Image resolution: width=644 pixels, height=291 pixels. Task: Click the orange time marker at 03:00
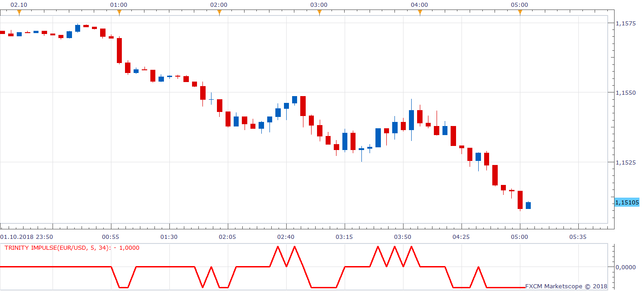coord(319,13)
